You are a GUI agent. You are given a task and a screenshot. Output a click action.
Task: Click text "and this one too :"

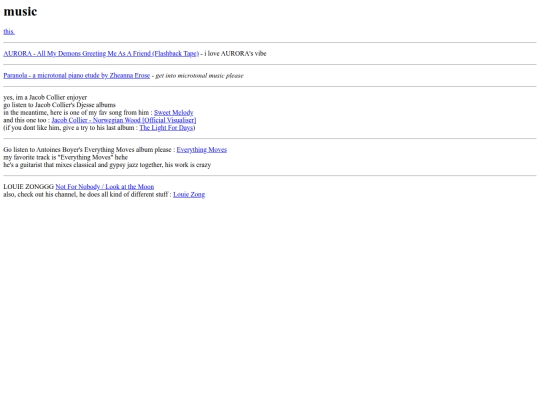pyautogui.click(x=27, y=120)
